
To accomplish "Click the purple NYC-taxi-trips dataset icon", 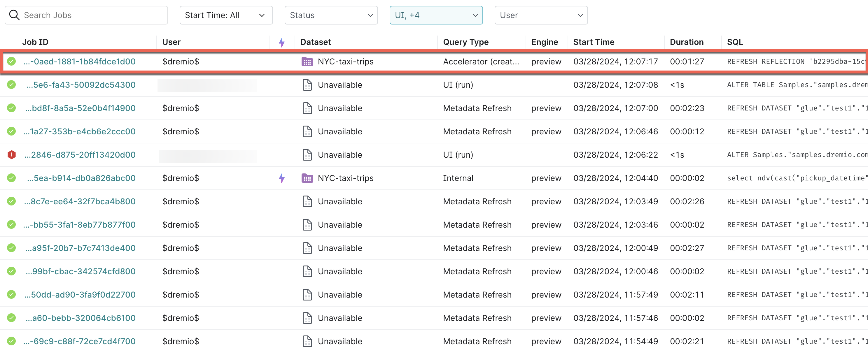I will [307, 61].
